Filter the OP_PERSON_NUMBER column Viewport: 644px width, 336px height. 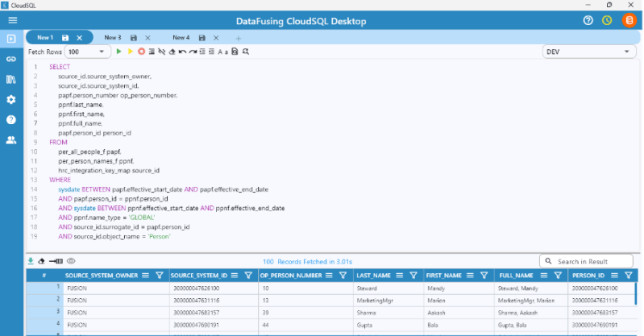343,276
